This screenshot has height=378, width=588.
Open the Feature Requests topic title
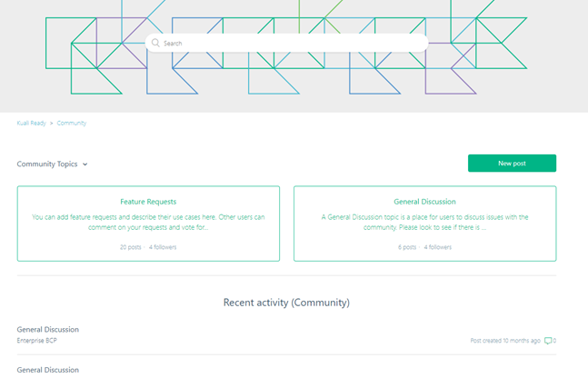click(148, 202)
